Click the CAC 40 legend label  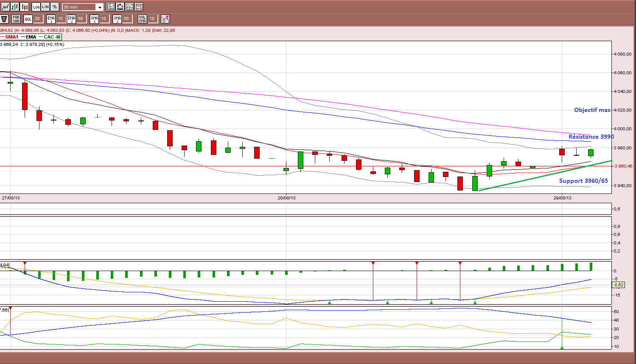pyautogui.click(x=52, y=37)
